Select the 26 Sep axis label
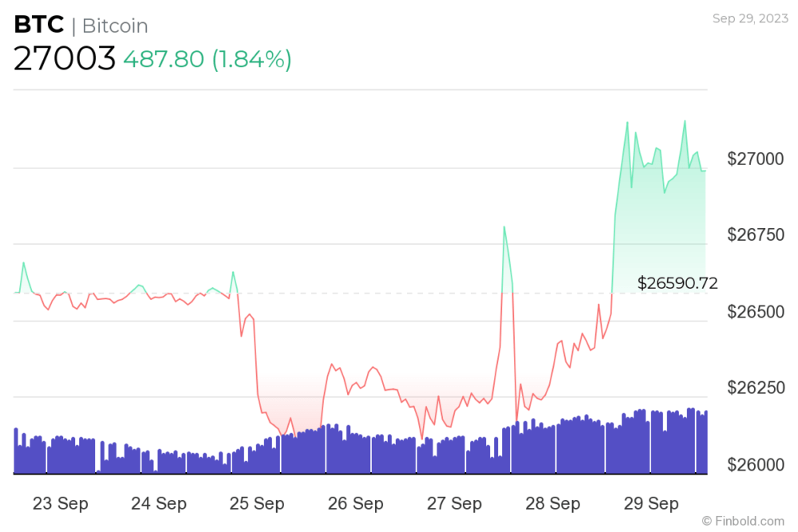 (356, 503)
